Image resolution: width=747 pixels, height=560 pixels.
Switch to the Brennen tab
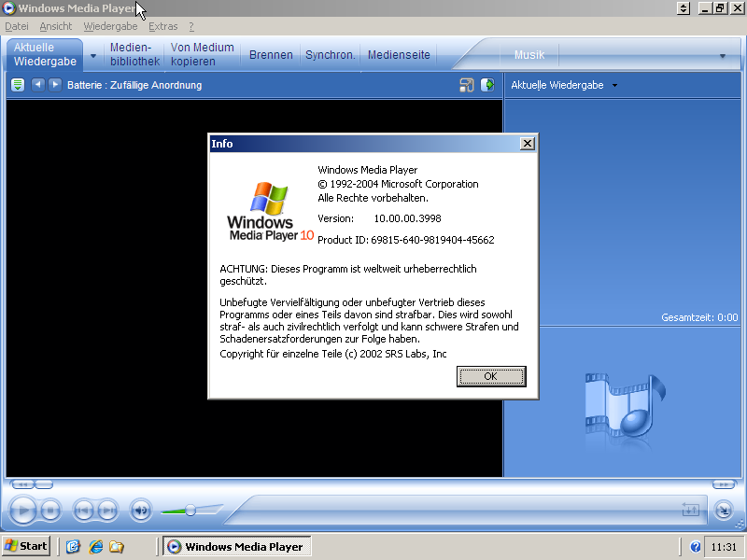[x=271, y=55]
